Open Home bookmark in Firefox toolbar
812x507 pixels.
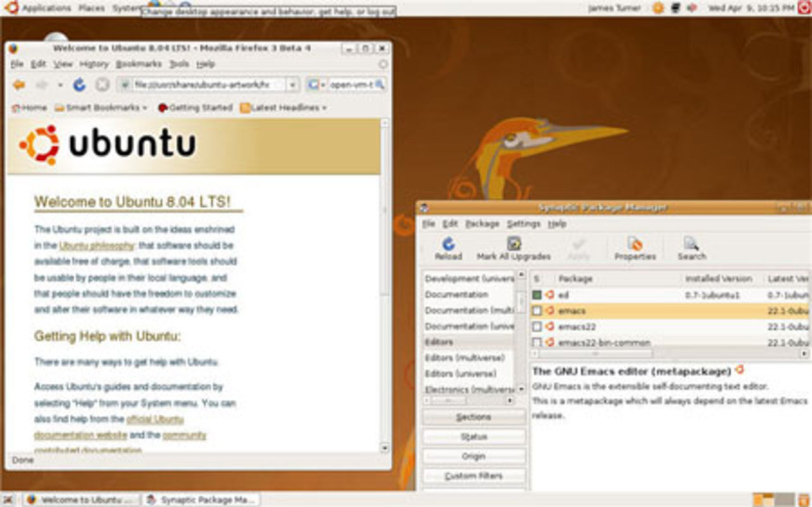(x=29, y=108)
